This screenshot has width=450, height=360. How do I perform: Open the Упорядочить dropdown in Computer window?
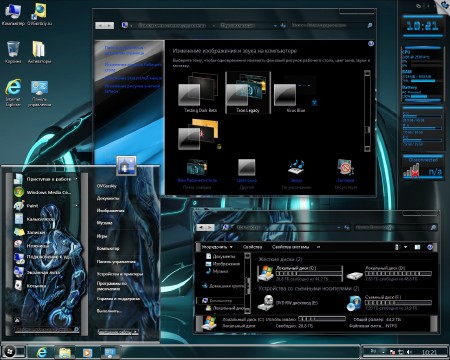point(217,247)
